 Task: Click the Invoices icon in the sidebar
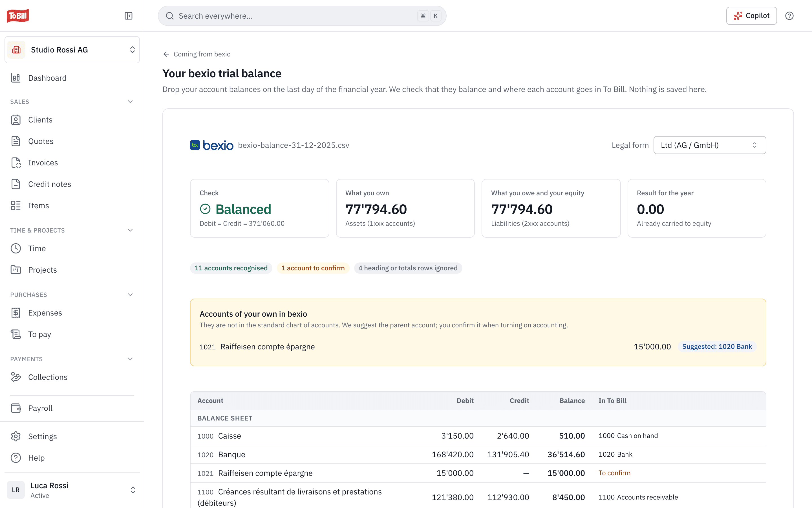click(16, 163)
